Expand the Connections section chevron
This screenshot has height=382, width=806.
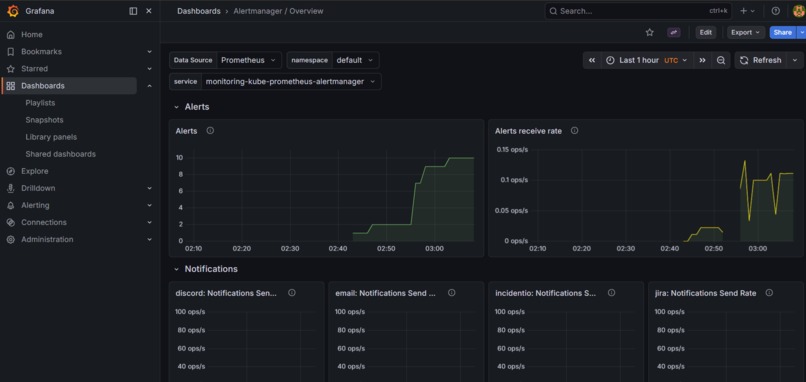coord(150,222)
